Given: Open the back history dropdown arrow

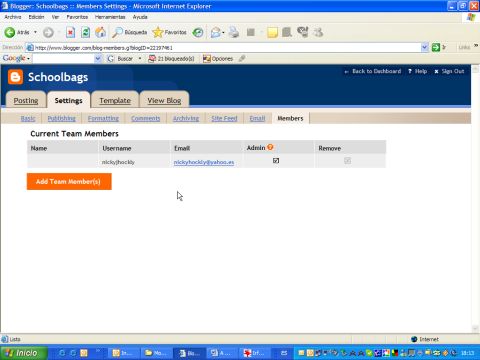Looking at the screenshot, I should (x=35, y=32).
